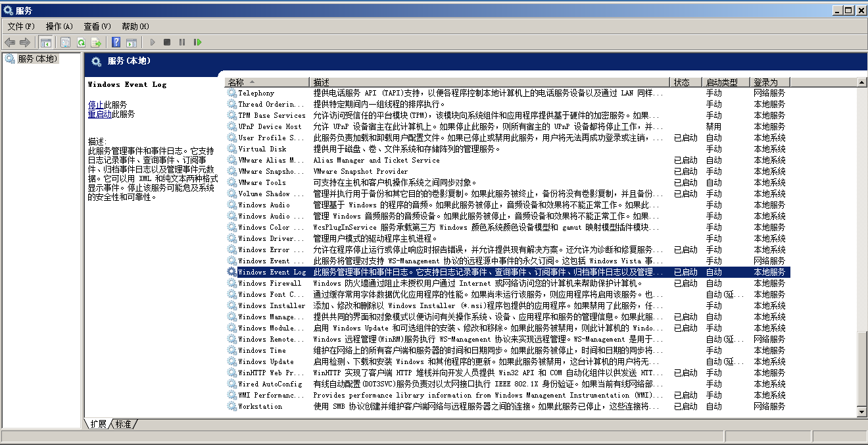Screen dimensions: 868x445
Task: Click the gear icon beside TPM Base Services
Action: (x=231, y=115)
